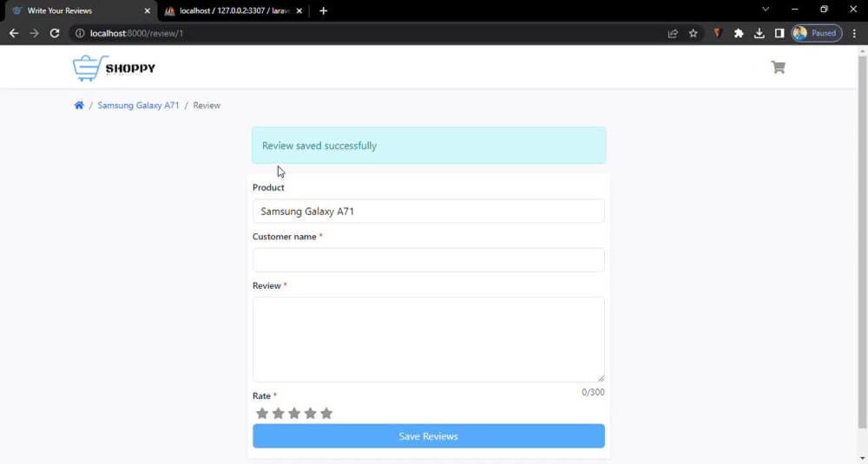Open the Brave shield extension icon
This screenshot has height=464, width=868.
718,33
